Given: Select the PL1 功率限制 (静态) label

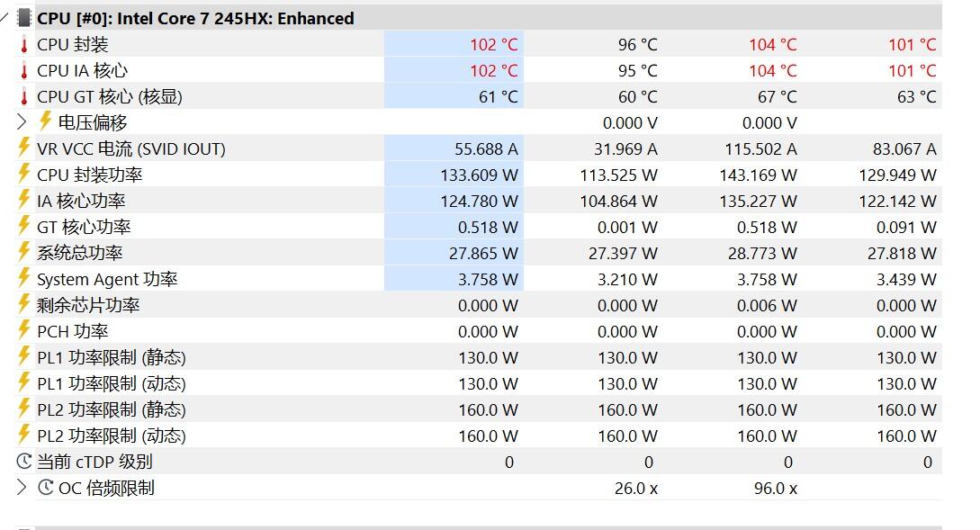Looking at the screenshot, I should coord(112,358).
